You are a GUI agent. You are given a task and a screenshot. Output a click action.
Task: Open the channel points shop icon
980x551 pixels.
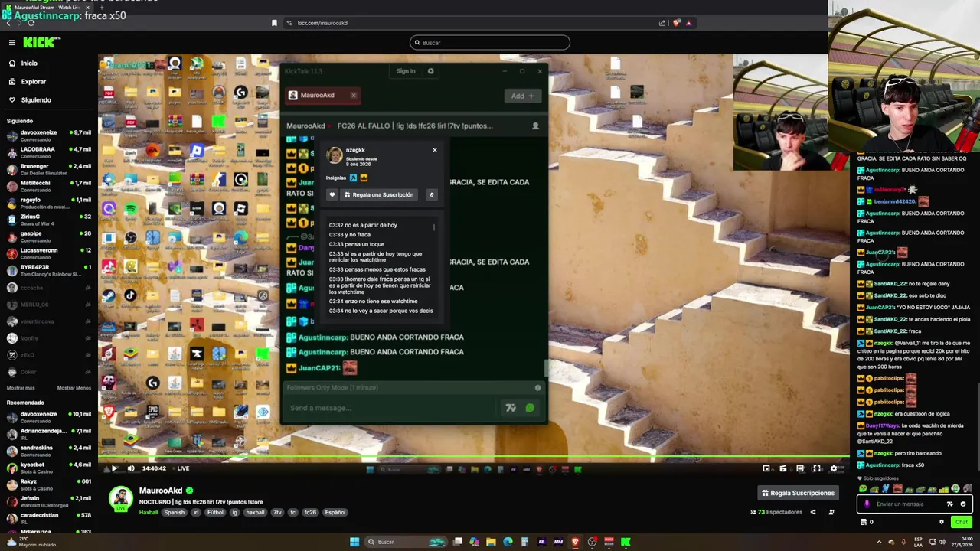point(864,522)
